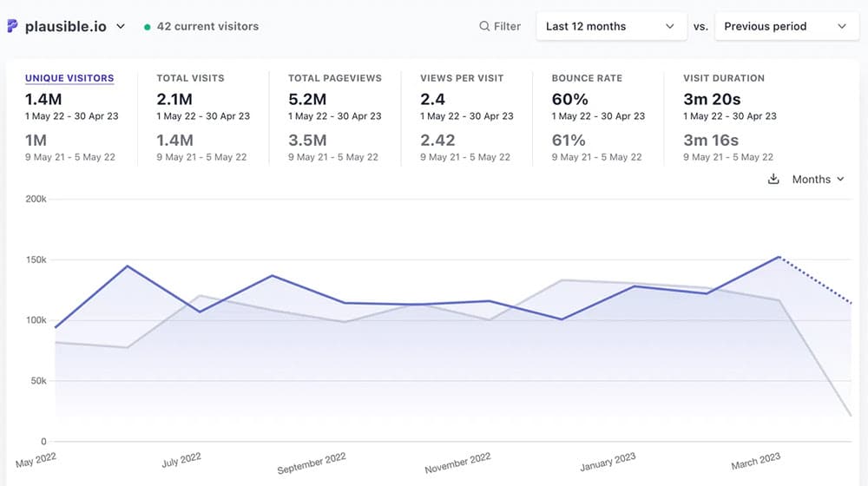Click the 50k y-axis label
The height and width of the screenshot is (486, 868).
38,381
